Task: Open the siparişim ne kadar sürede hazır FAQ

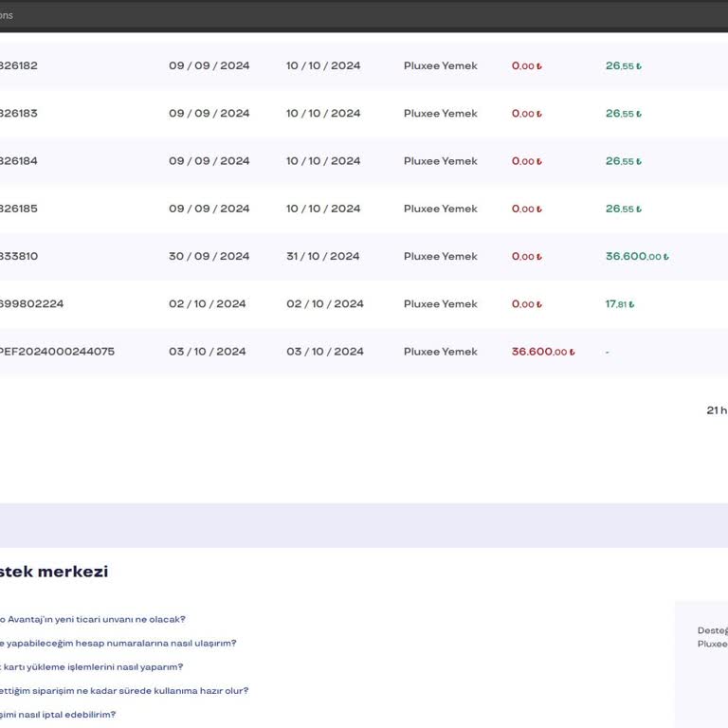Action: [x=124, y=690]
